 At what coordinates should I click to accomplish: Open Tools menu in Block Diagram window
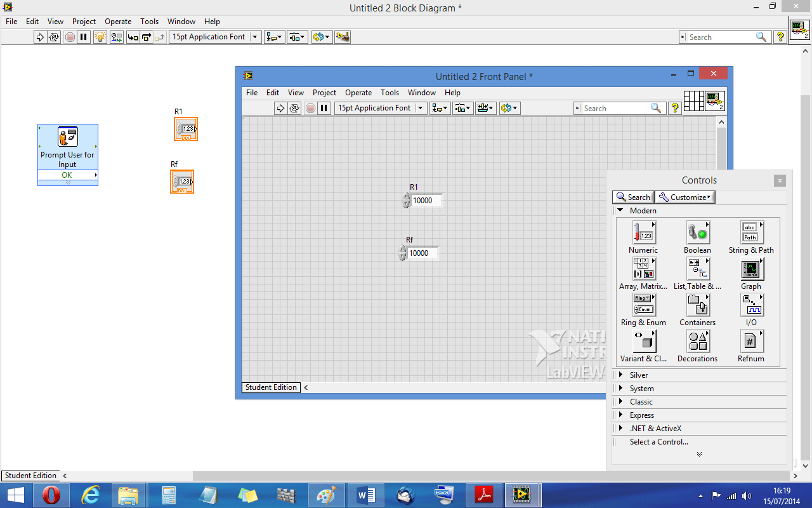point(149,22)
